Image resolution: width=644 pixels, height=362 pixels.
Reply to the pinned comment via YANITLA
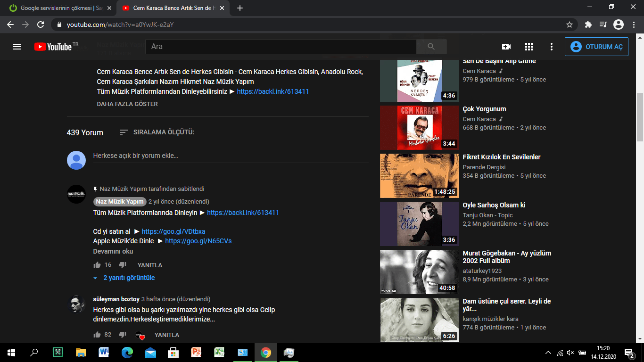[x=150, y=265]
